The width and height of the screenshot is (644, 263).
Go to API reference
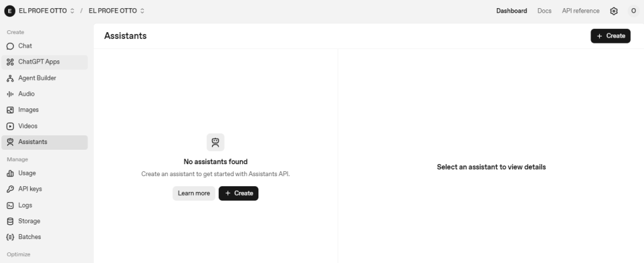point(580,11)
